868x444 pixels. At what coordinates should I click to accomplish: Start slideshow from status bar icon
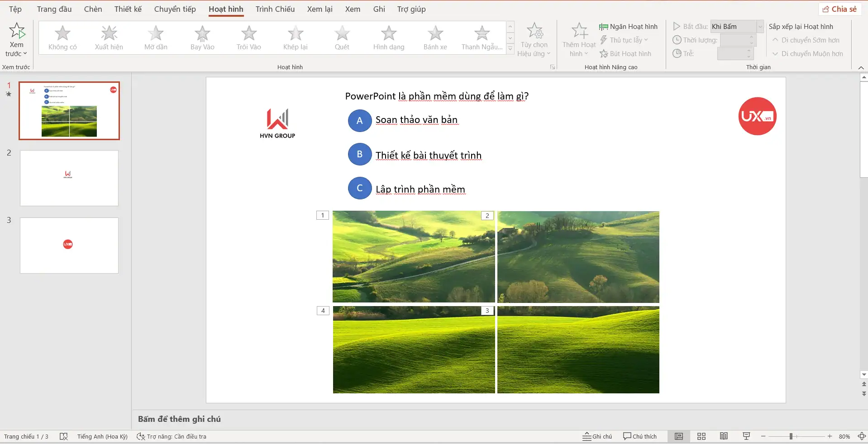click(x=746, y=436)
